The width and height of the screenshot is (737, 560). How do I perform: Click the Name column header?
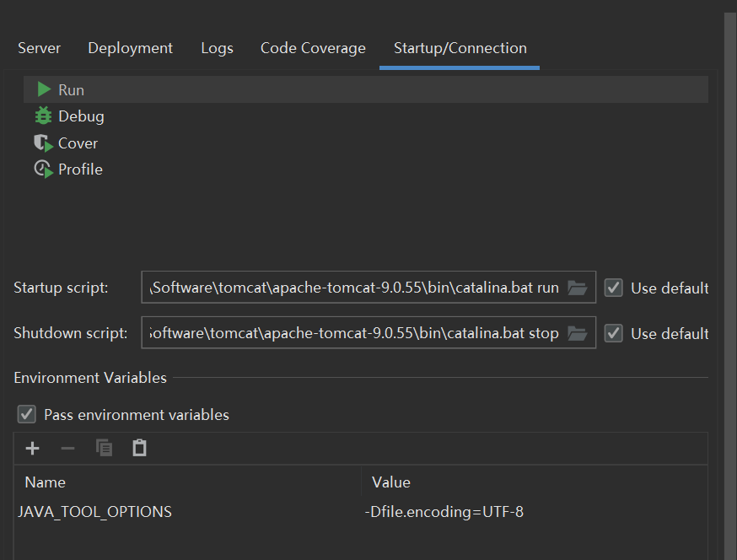pyautogui.click(x=46, y=482)
